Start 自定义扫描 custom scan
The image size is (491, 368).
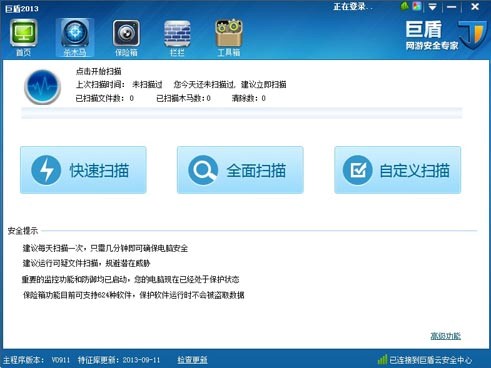[x=398, y=170]
